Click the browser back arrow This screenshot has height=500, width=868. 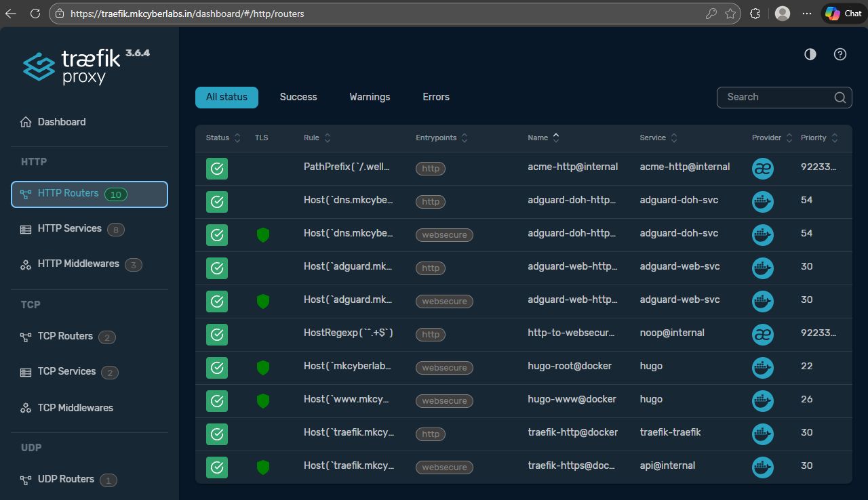click(11, 13)
